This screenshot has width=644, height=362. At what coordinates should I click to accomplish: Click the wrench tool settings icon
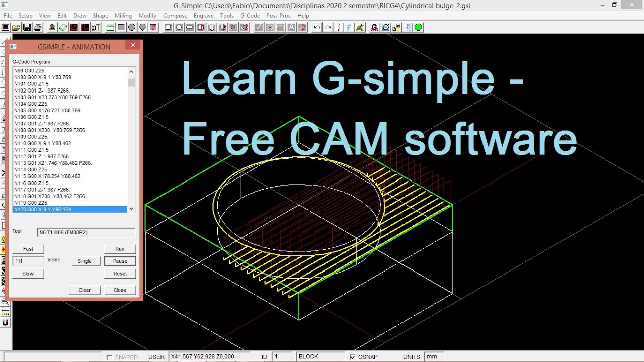[360, 27]
